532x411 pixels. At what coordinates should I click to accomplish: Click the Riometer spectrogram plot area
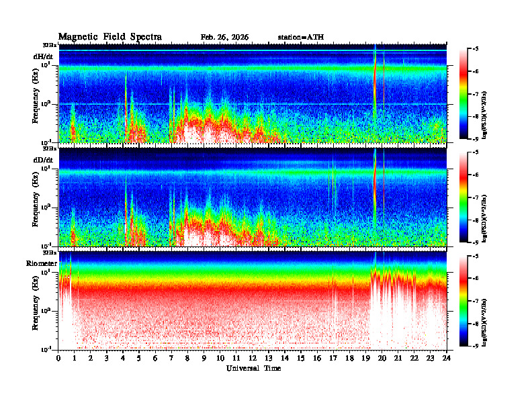[253, 300]
